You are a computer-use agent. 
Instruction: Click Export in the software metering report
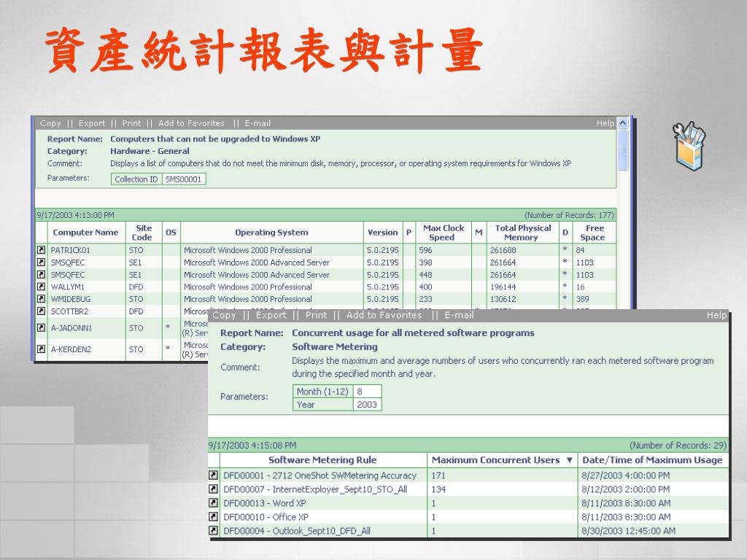271,315
